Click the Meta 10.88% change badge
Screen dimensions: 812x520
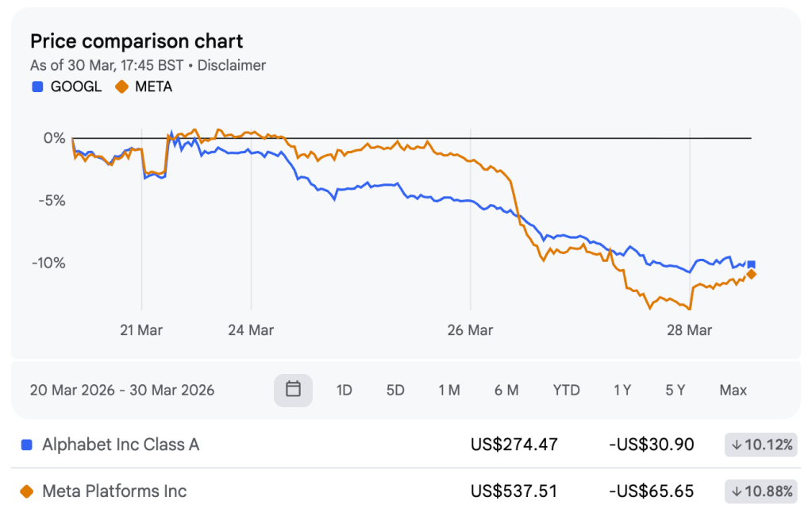click(x=761, y=491)
